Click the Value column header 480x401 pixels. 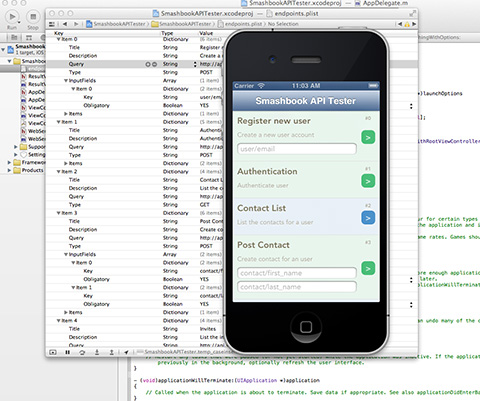click(206, 33)
